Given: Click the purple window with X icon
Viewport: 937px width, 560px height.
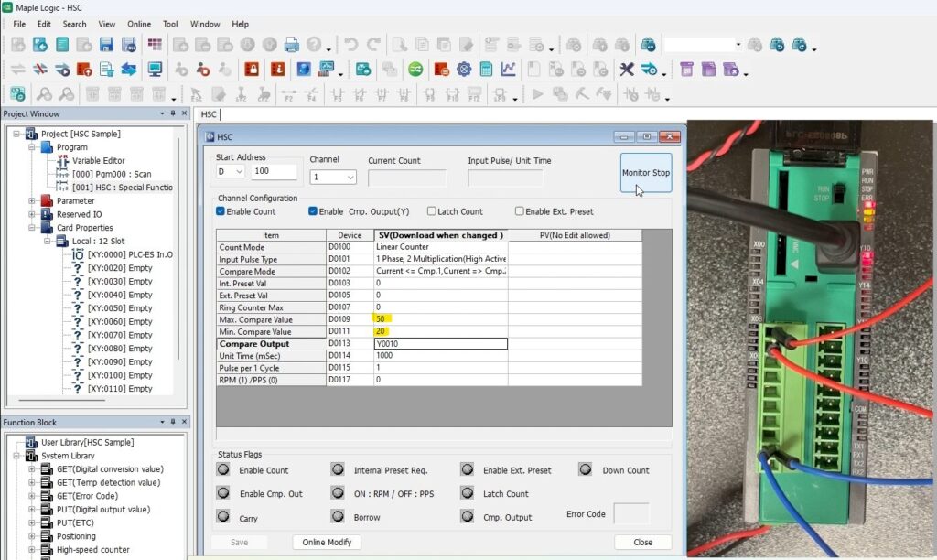Looking at the screenshot, I should click(730, 70).
